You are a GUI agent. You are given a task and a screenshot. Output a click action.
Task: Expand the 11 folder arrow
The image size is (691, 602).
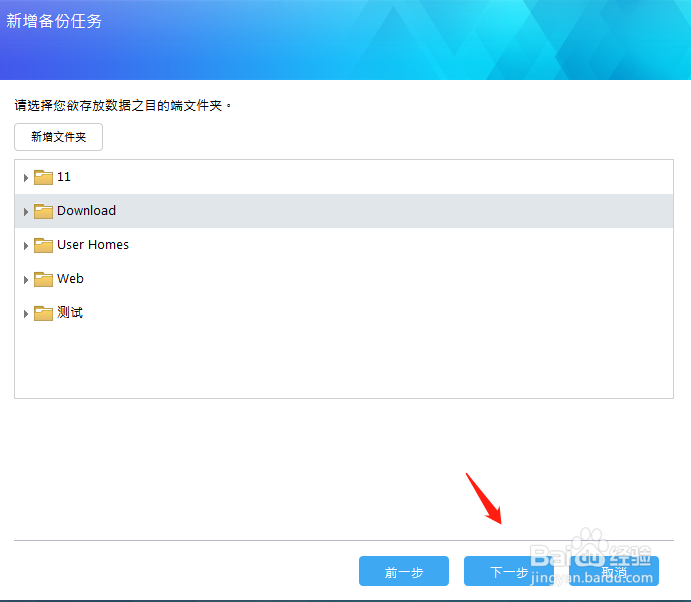coord(26,178)
